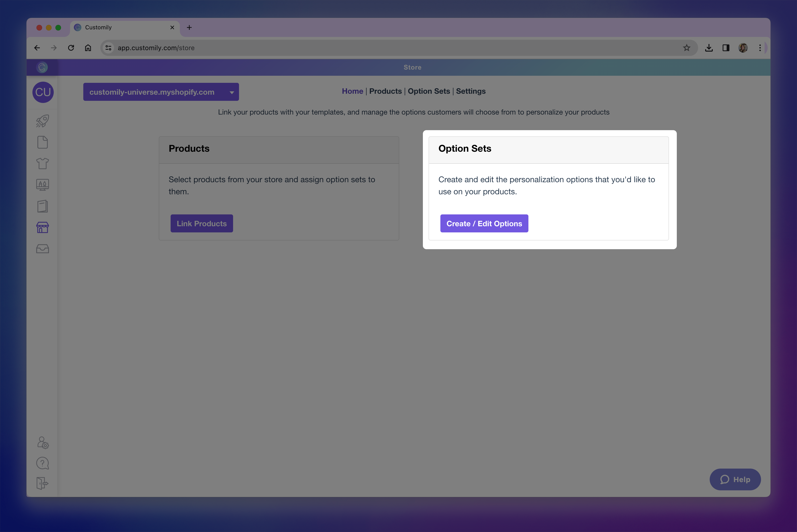Image resolution: width=797 pixels, height=532 pixels.
Task: Click the CU account avatar
Action: (x=43, y=92)
